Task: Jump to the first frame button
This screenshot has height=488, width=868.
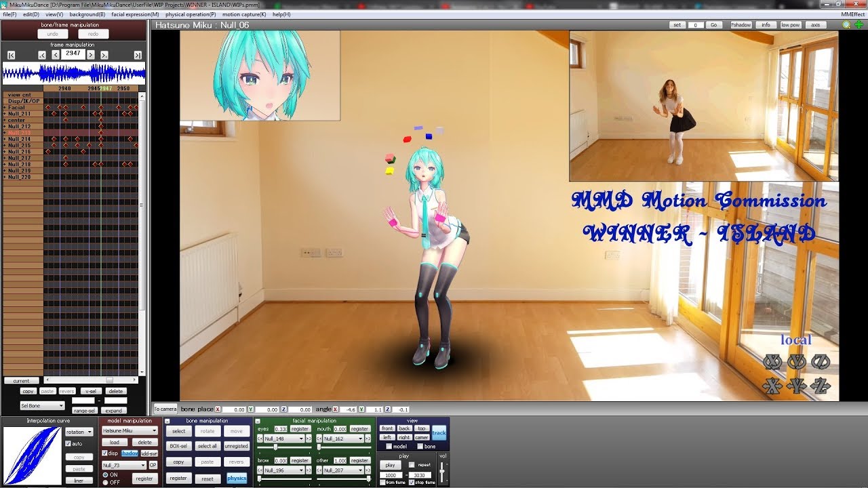Action: (12, 56)
